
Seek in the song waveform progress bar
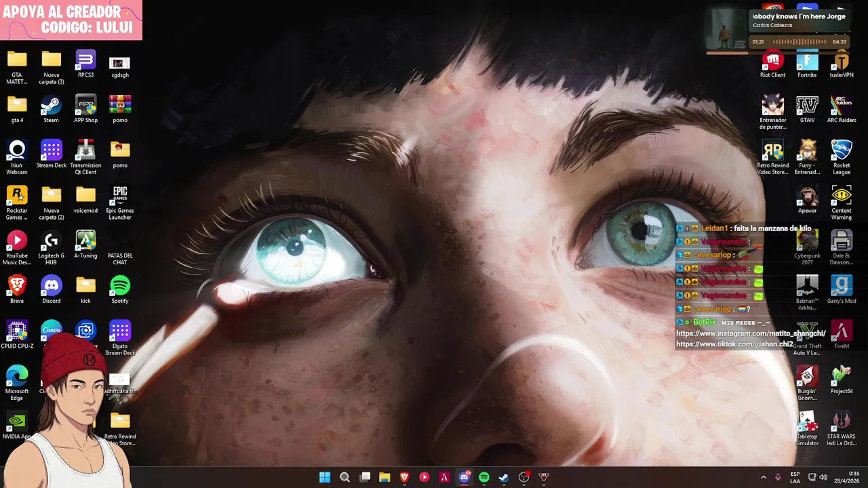[800, 42]
